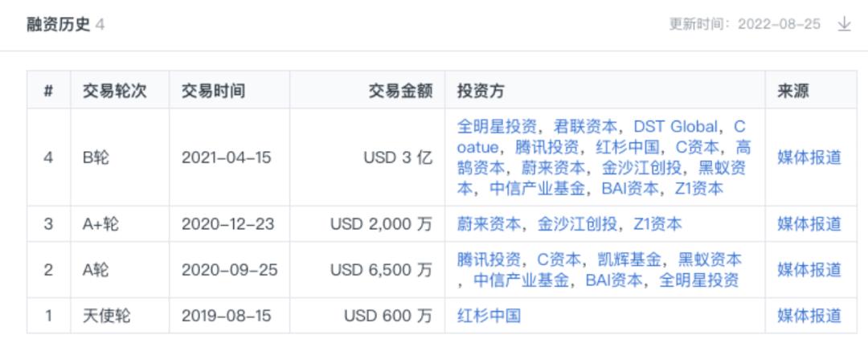Open 金沙江创投 in the A+轮 row
The width and height of the screenshot is (868, 343).
click(x=577, y=224)
